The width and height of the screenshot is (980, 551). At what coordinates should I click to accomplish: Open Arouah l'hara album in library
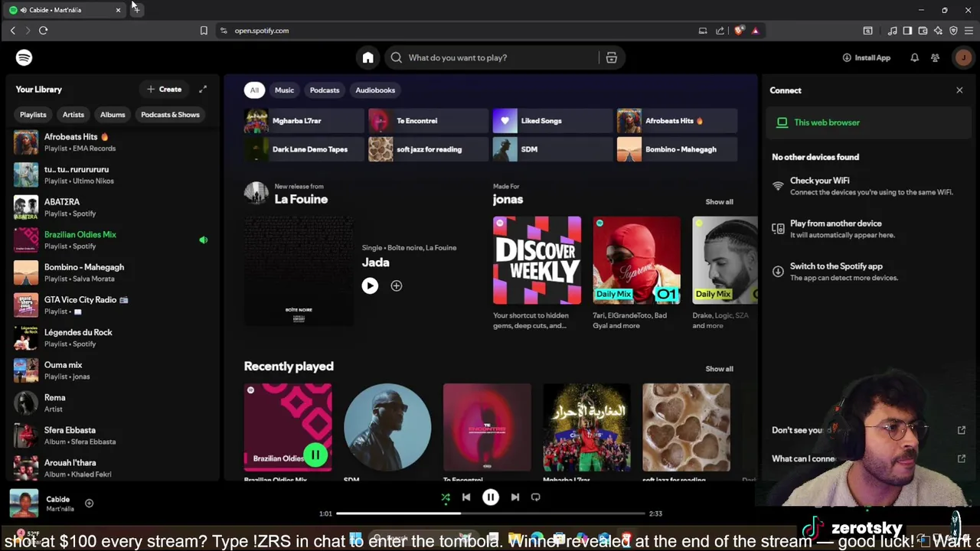111,468
